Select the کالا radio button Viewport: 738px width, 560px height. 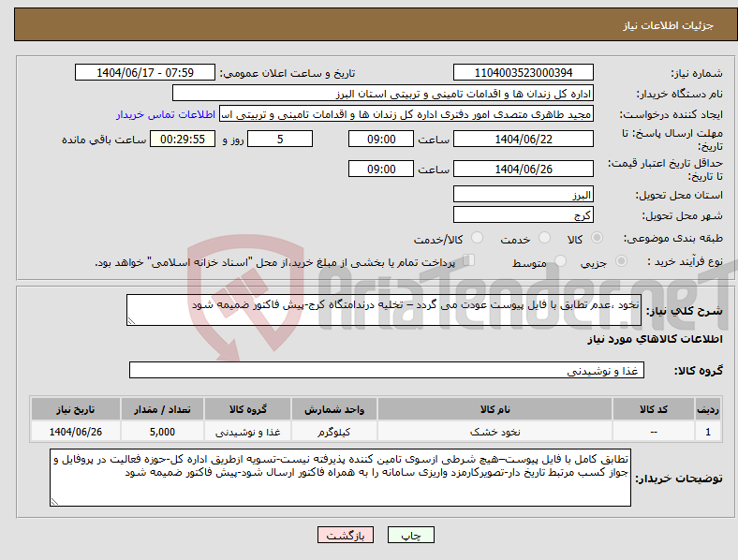tap(597, 238)
